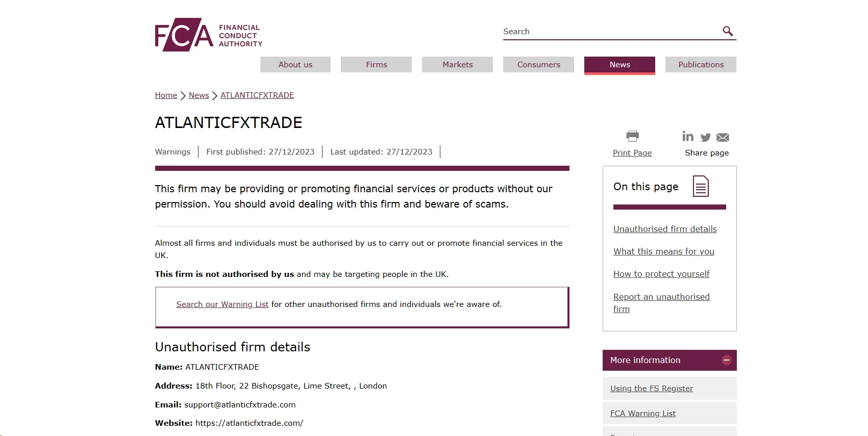Open Search our Warning List link
868x436 pixels.
(222, 304)
